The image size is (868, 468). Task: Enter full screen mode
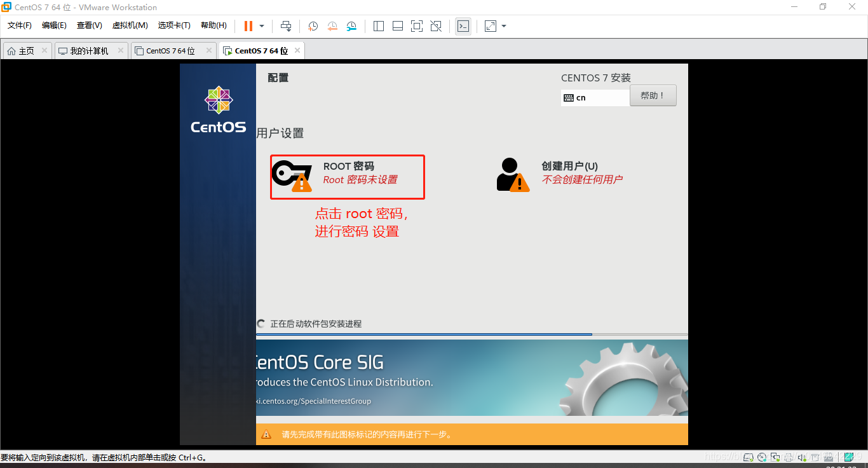(x=417, y=26)
